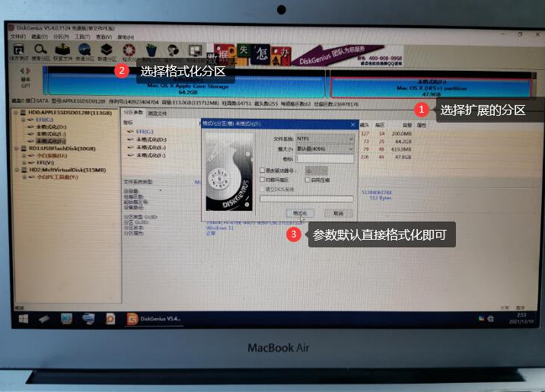This screenshot has width=545, height=392.
Task: Click the 200.0MB capacity cell
Action: click(401, 133)
